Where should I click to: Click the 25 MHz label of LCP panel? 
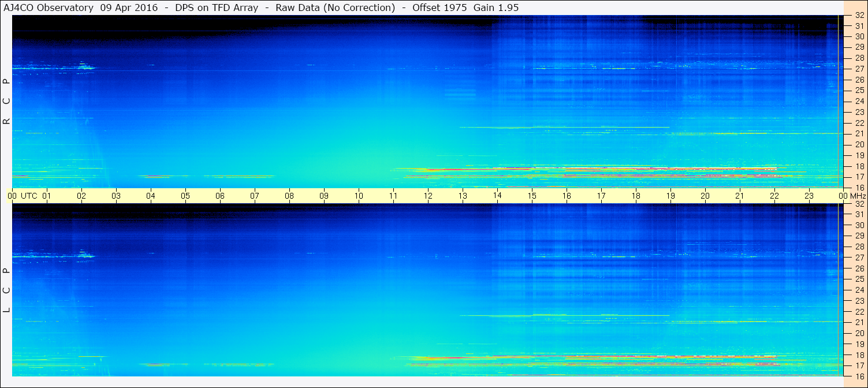[859, 279]
